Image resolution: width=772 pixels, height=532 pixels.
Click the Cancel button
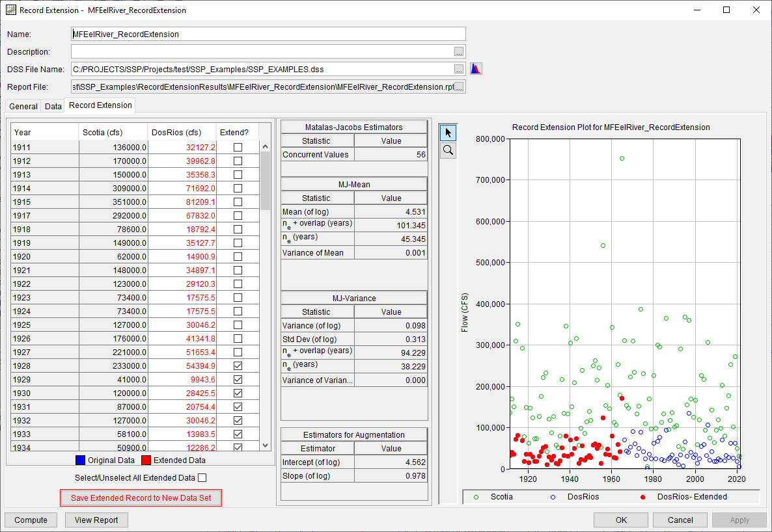point(680,520)
